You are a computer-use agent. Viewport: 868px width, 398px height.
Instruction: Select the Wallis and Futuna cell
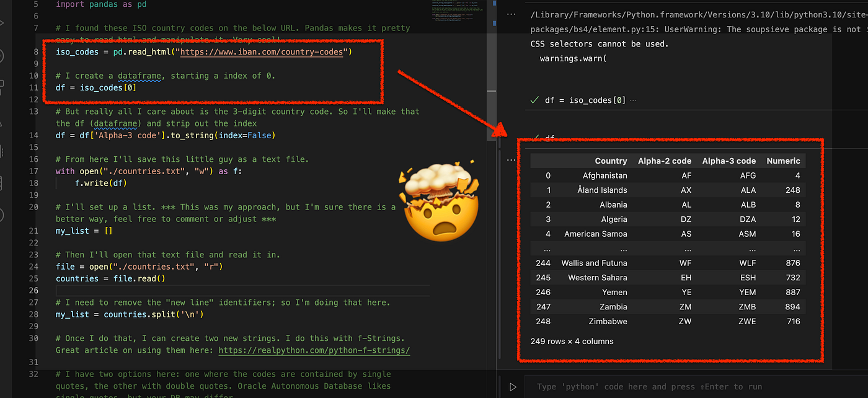(x=594, y=263)
